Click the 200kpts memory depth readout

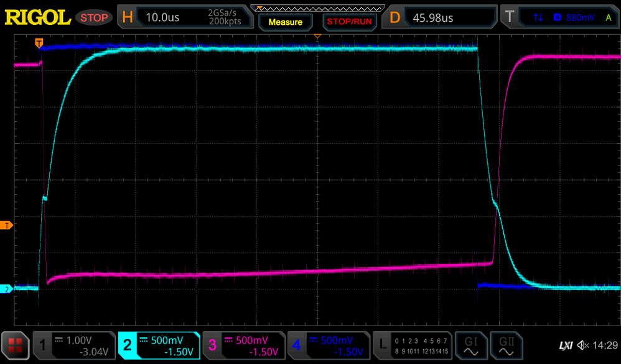coord(225,21)
